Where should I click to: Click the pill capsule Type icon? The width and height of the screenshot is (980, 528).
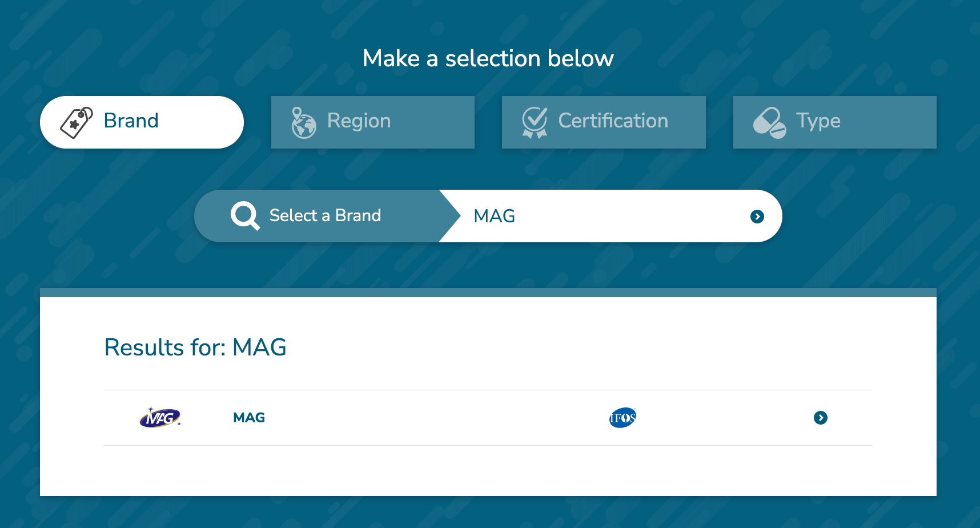(769, 122)
